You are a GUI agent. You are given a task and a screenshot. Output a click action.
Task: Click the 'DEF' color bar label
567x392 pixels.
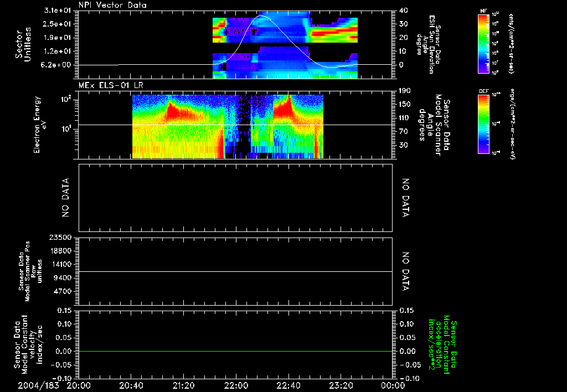pos(483,91)
